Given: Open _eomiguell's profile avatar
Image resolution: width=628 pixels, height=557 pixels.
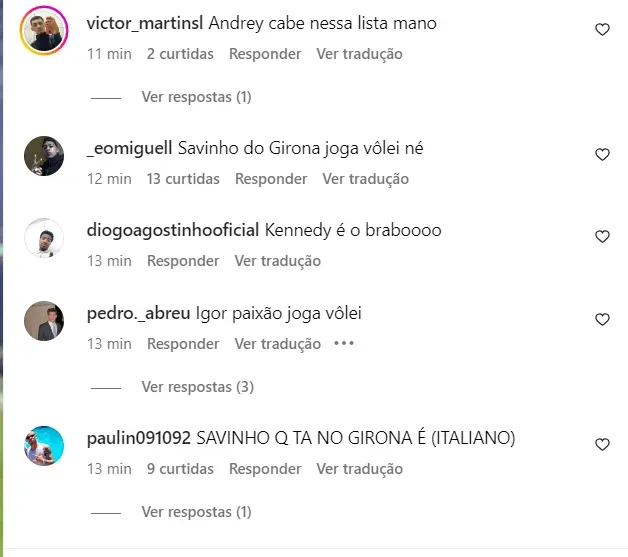Looking at the screenshot, I should 44,156.
